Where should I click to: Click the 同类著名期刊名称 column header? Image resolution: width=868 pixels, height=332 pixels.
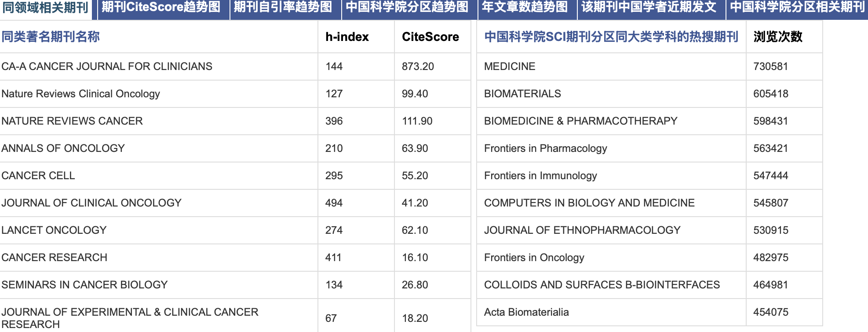51,37
